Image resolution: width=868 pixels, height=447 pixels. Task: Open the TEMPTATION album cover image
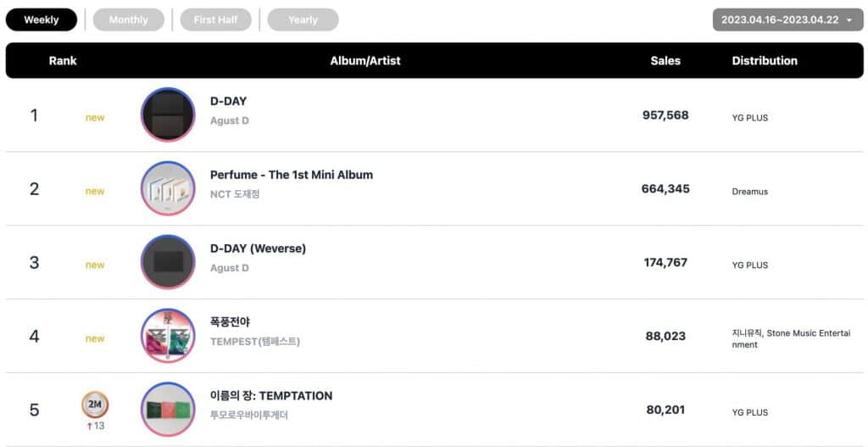[x=167, y=410]
